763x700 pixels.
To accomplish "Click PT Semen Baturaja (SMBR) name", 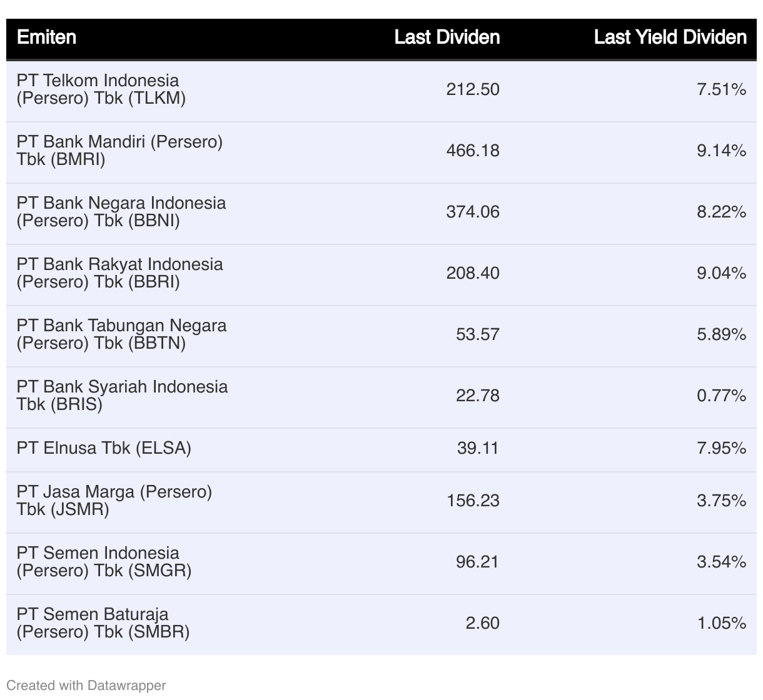I will pyautogui.click(x=103, y=623).
